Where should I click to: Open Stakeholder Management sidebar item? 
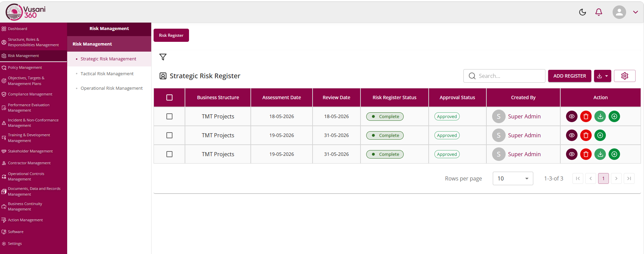[33, 151]
